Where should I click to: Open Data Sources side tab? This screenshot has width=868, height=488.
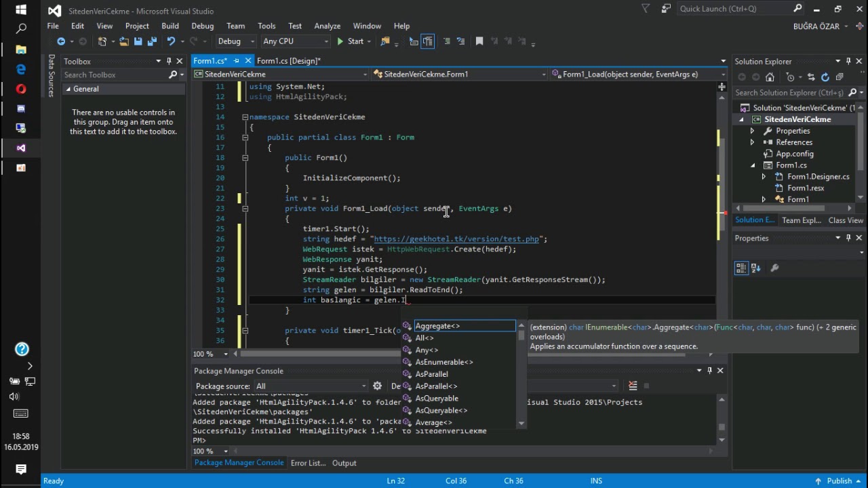click(51, 76)
